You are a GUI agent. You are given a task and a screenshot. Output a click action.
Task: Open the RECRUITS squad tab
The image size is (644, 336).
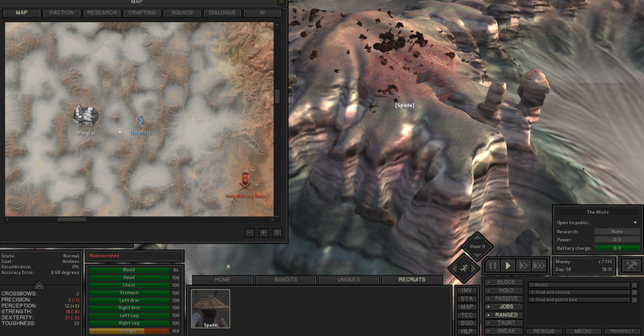pos(411,280)
